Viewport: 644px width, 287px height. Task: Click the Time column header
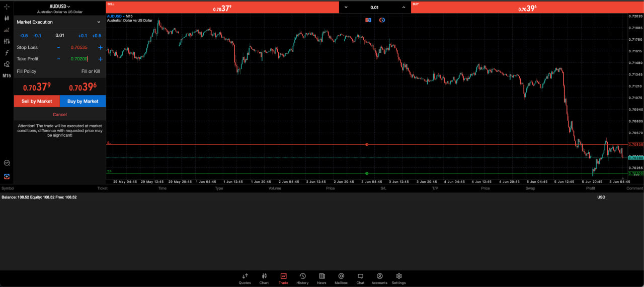[162, 188]
